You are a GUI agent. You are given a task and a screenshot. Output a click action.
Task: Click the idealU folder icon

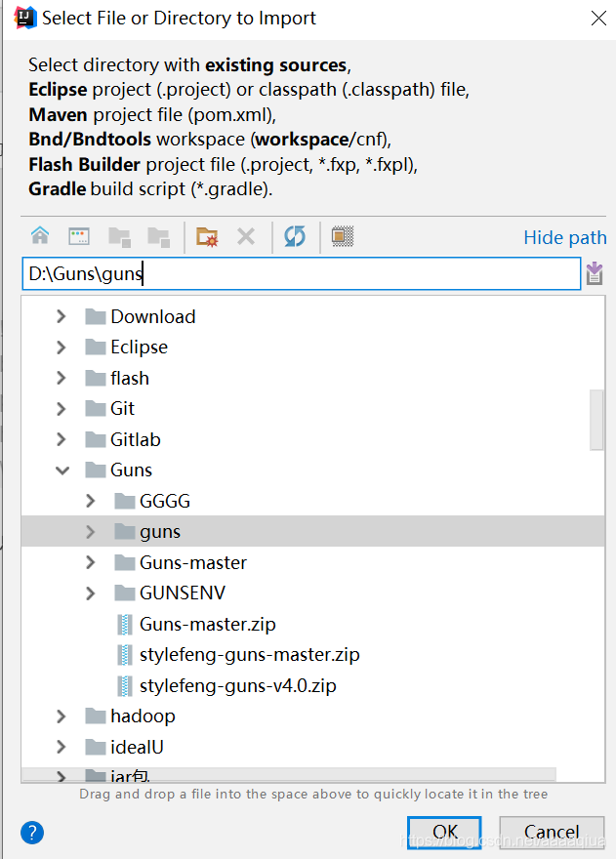pyautogui.click(x=96, y=747)
